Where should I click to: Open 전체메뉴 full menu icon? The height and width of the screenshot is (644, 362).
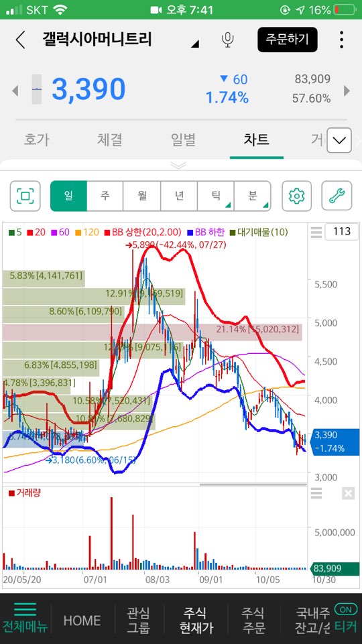pos(25,619)
